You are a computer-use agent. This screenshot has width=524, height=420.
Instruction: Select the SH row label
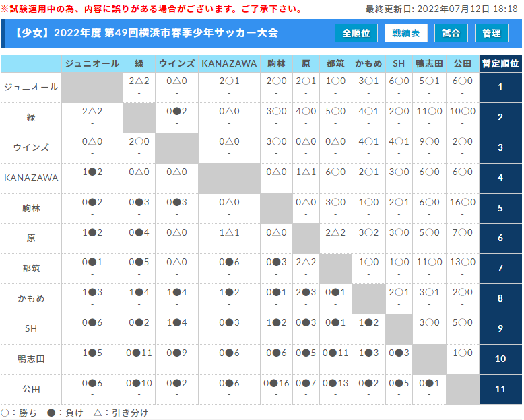(31, 329)
